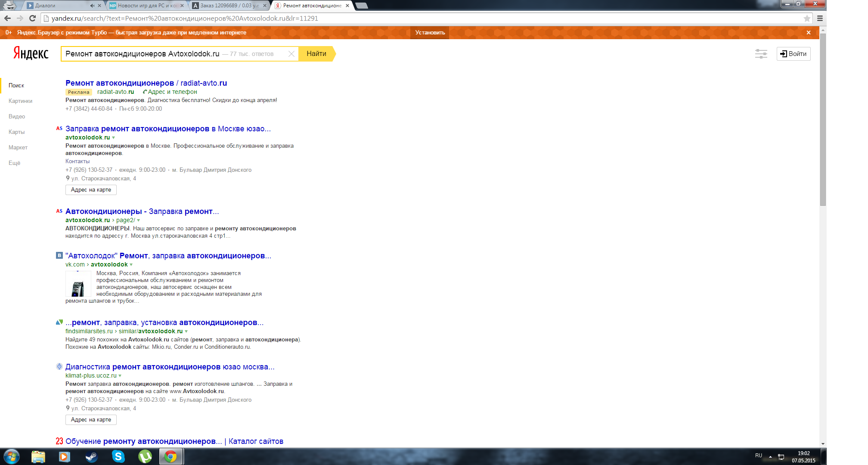Expand the arrow beside the klimat-plus.ucoz.ru result
The height and width of the screenshot is (465, 868).
coord(120,376)
